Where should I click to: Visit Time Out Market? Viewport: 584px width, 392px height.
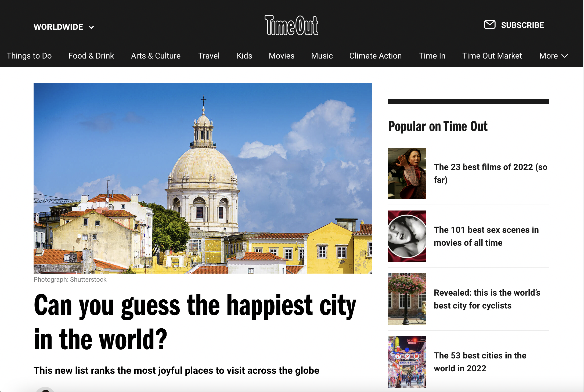(x=492, y=56)
